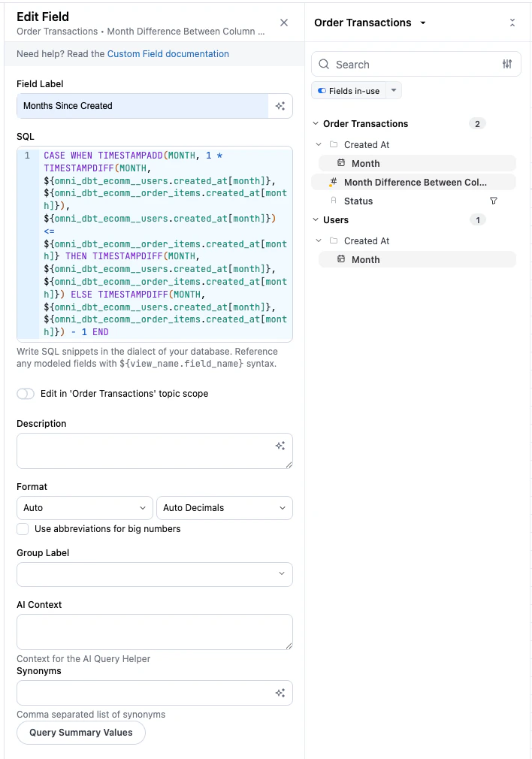Screen dimensions: 532x759
Task: Collapse Created At folder under Users
Action: tap(319, 240)
